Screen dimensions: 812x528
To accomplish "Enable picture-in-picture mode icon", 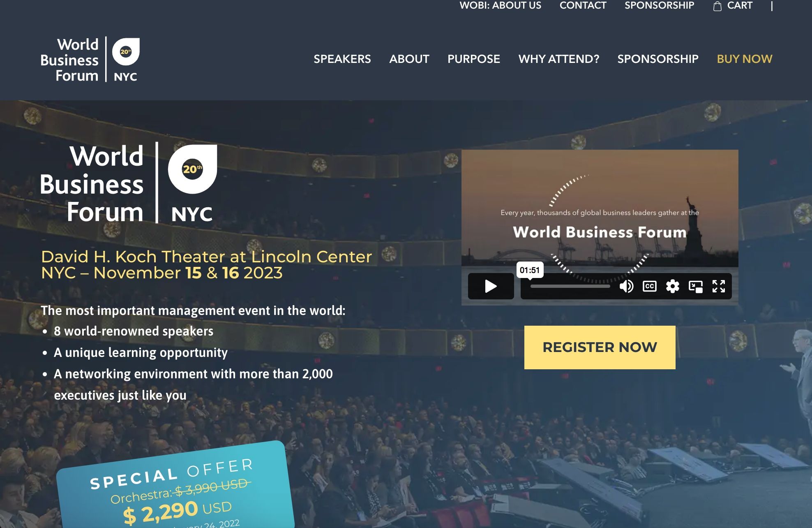I will click(696, 286).
